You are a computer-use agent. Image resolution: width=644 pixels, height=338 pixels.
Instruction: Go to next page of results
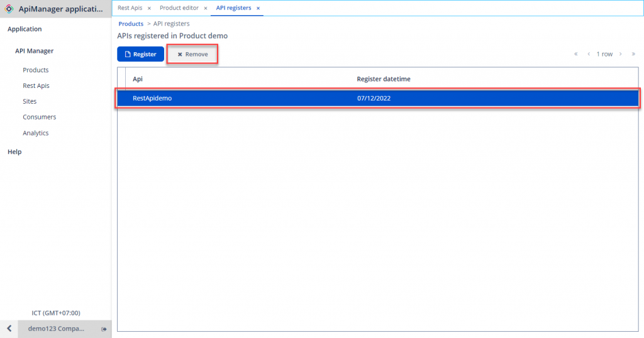[x=621, y=54]
